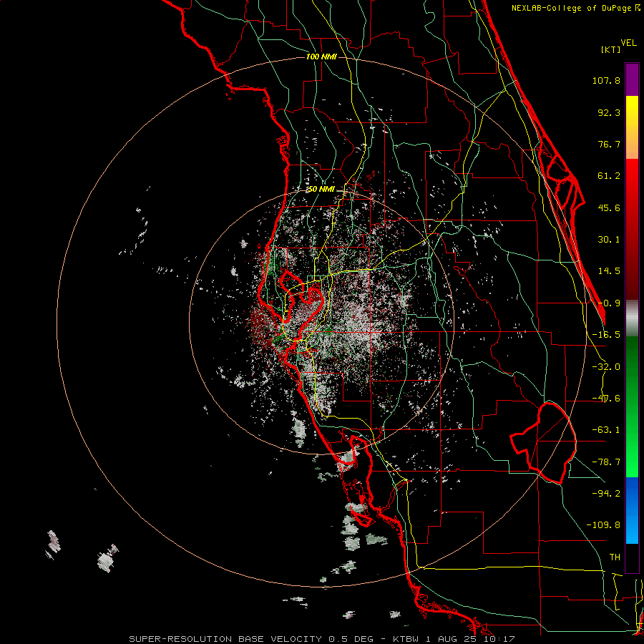
Task: Select the -16.5 velocity scale value
Action: (x=606, y=335)
